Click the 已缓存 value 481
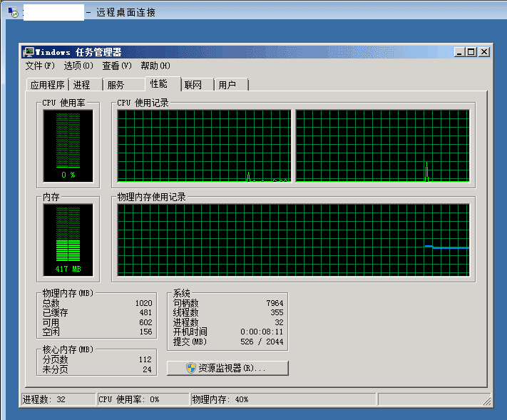 click(145, 312)
